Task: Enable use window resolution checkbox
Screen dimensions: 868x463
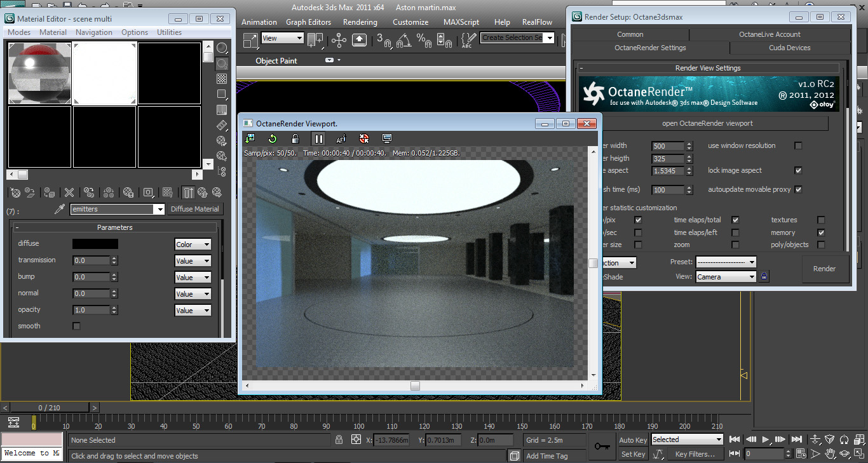Action: 799,145
